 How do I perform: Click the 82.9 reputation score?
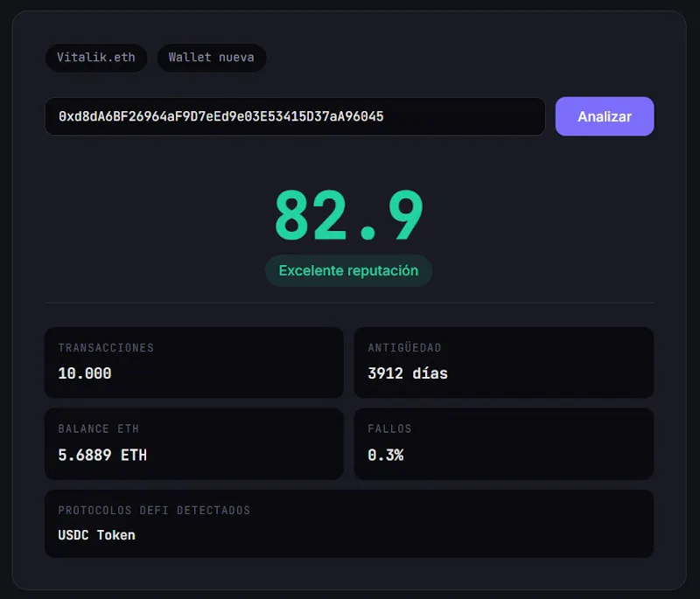click(x=349, y=215)
